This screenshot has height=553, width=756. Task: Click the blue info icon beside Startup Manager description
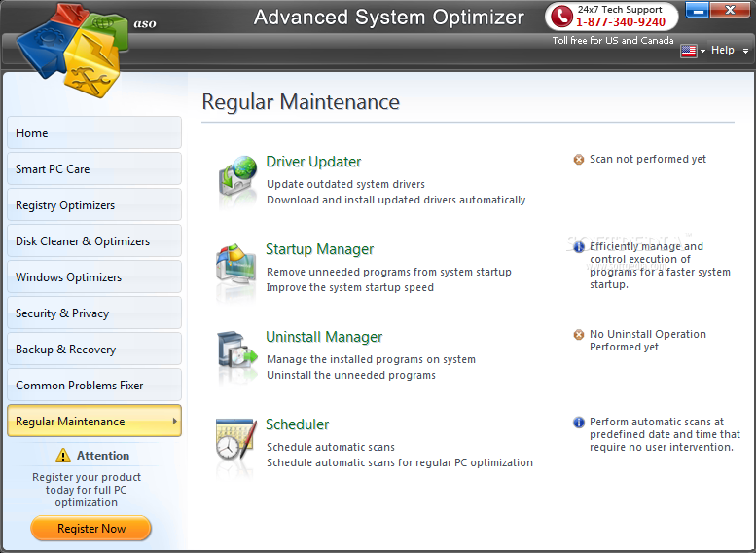click(x=579, y=247)
